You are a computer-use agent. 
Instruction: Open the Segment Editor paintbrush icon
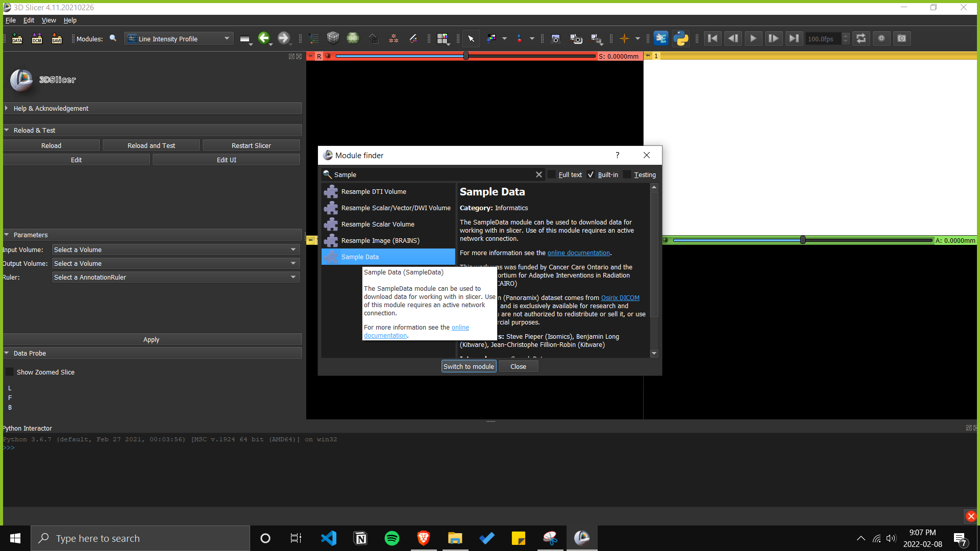(413, 39)
